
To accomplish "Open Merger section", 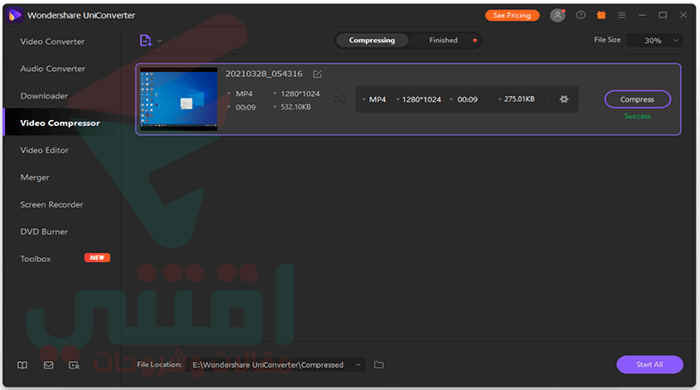I will click(x=35, y=178).
